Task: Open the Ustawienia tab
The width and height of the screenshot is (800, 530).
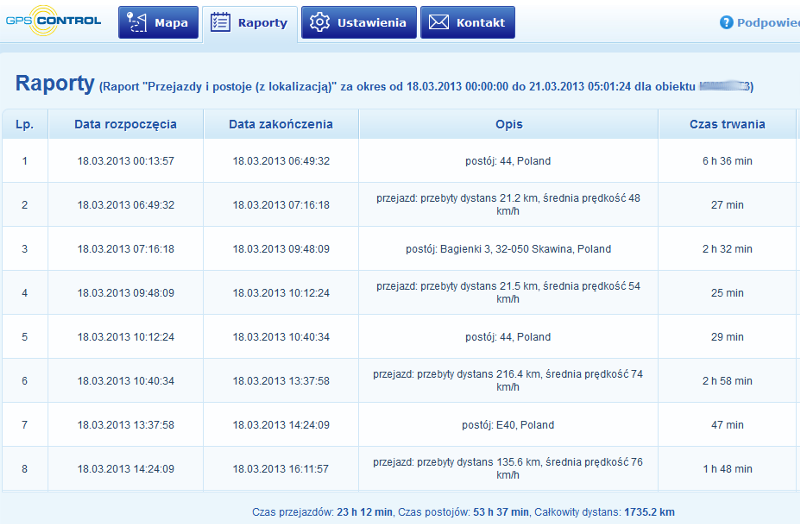Action: (359, 22)
